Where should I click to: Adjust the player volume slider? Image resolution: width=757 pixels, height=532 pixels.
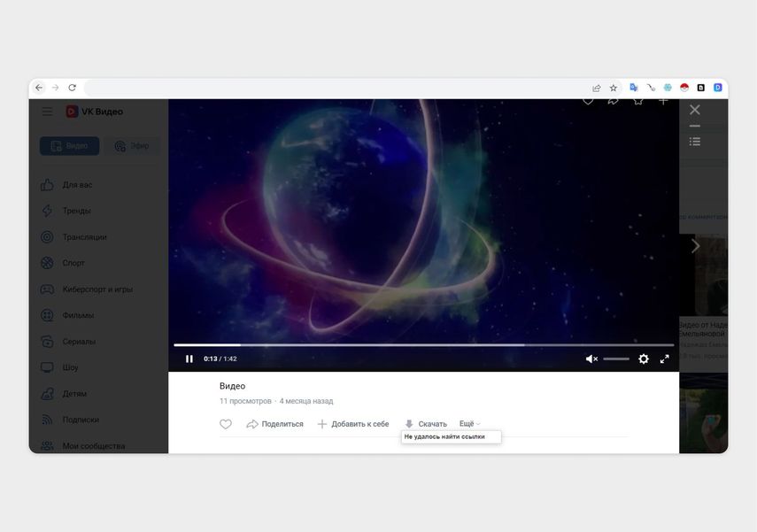click(616, 359)
